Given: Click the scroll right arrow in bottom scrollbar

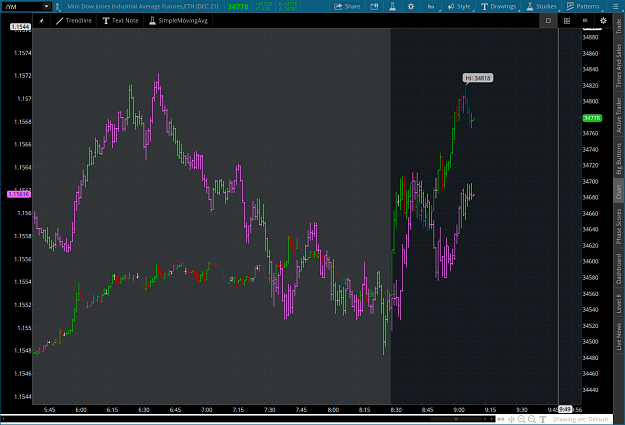Looking at the screenshot, I should click(492, 419).
